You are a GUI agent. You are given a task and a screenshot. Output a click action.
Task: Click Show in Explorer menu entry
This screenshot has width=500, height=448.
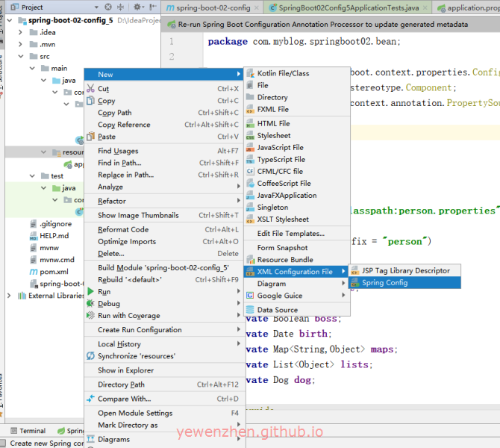coord(125,370)
